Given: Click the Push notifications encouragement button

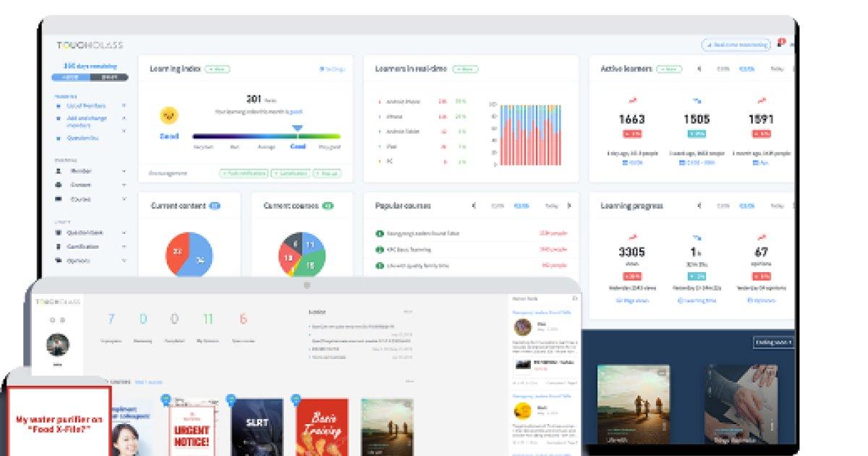Looking at the screenshot, I should tap(243, 174).
